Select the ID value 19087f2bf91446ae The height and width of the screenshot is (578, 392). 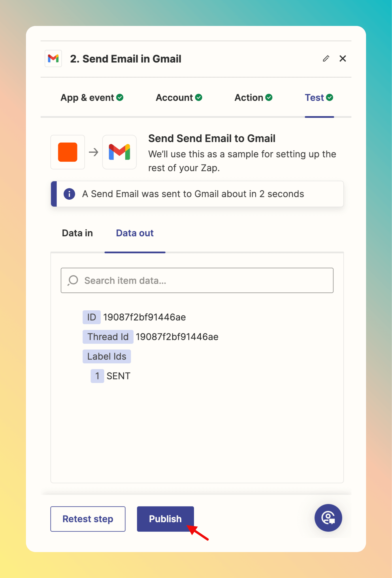click(x=144, y=317)
